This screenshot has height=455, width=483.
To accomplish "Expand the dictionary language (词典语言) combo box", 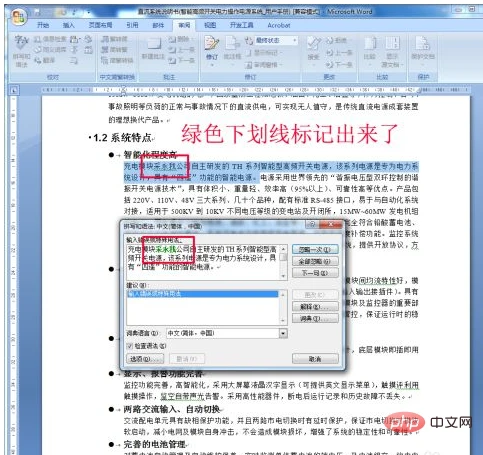I will click(283, 333).
